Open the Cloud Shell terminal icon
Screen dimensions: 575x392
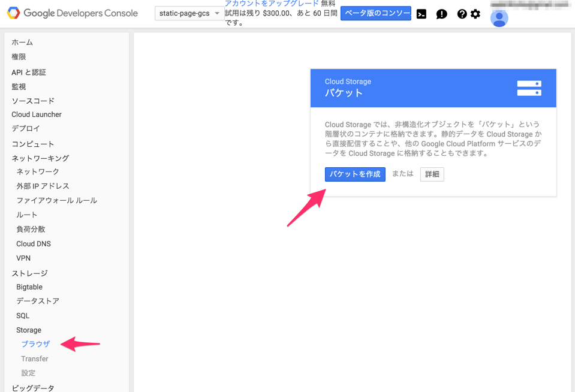coord(422,14)
